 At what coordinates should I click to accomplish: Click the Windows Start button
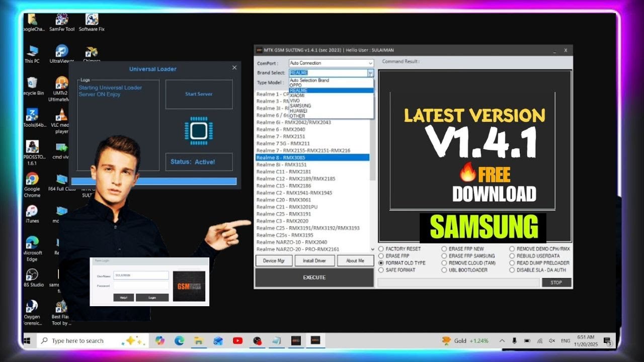(27, 341)
